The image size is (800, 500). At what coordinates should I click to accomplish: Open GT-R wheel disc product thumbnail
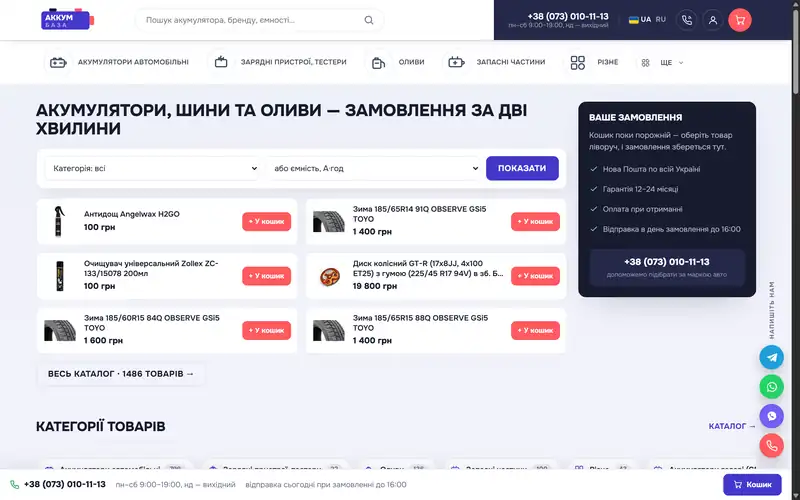point(330,276)
